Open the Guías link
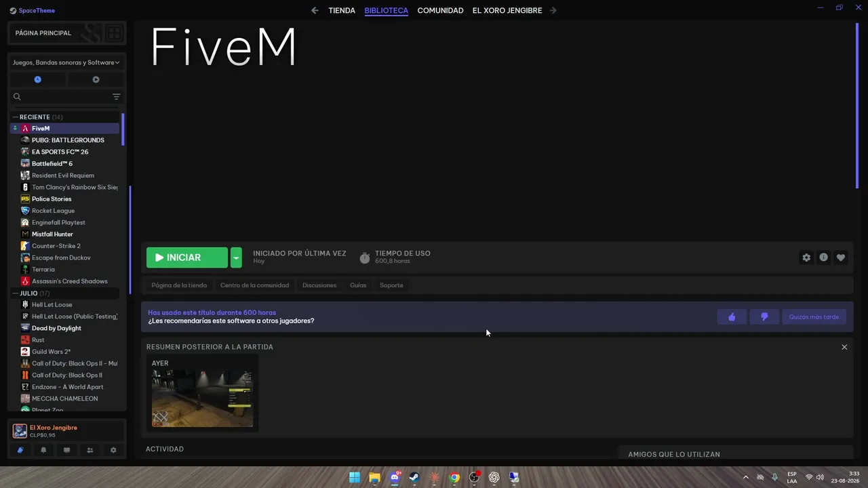868x488 pixels. (358, 285)
